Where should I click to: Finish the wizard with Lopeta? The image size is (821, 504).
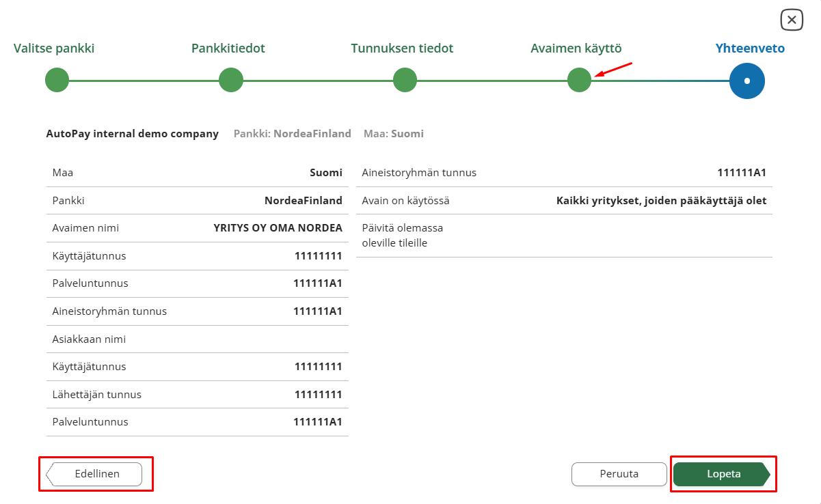723,474
